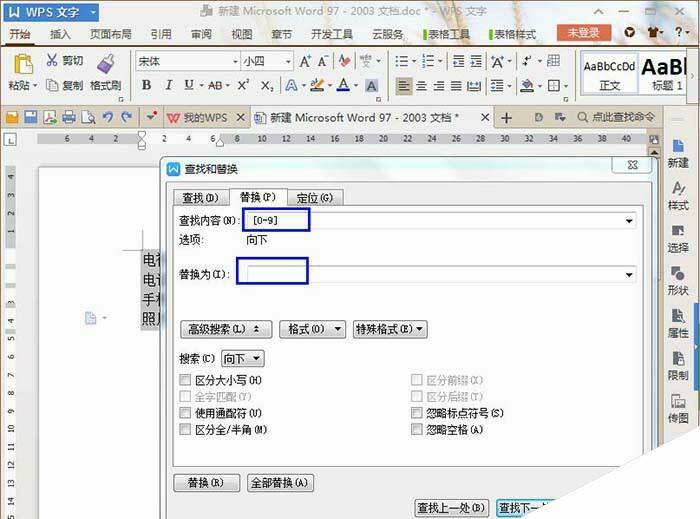Switch to the 定位(G) tab

tap(315, 198)
